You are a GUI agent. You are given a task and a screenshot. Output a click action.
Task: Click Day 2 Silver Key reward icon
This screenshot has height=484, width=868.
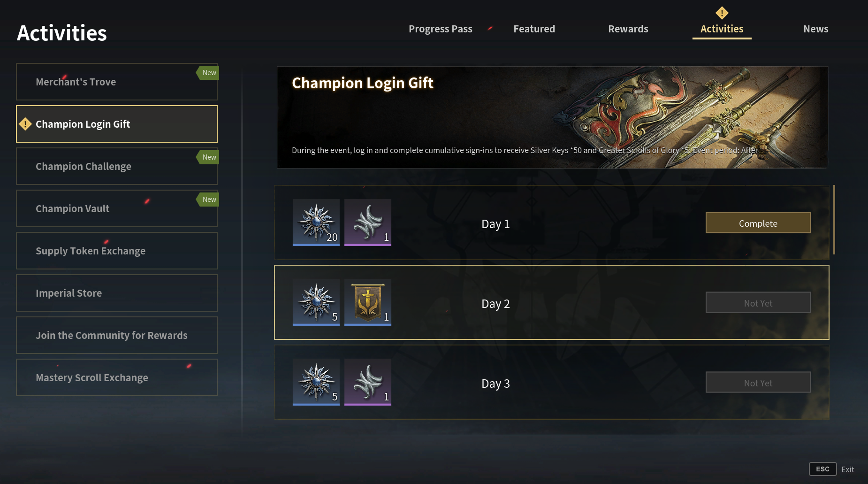[x=316, y=302]
